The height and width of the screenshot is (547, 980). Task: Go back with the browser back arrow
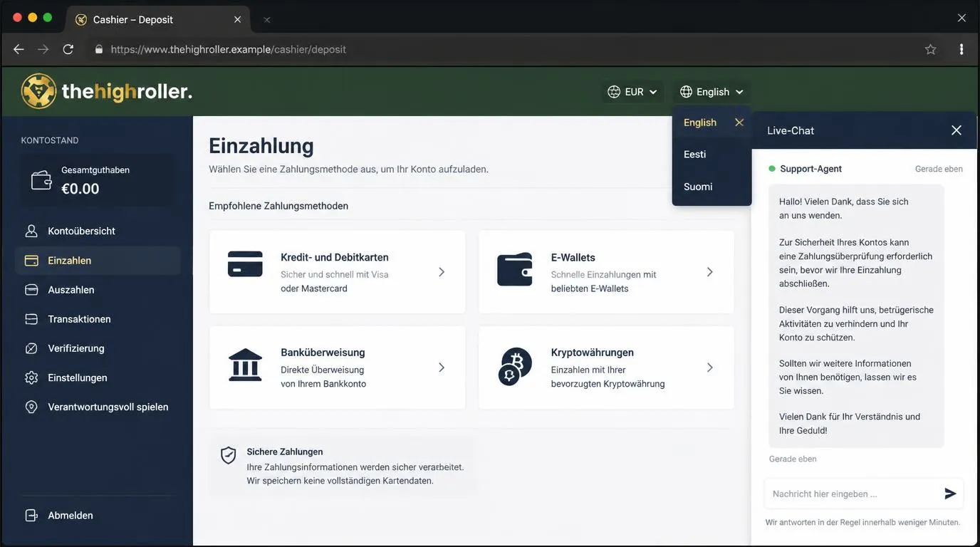coord(19,49)
